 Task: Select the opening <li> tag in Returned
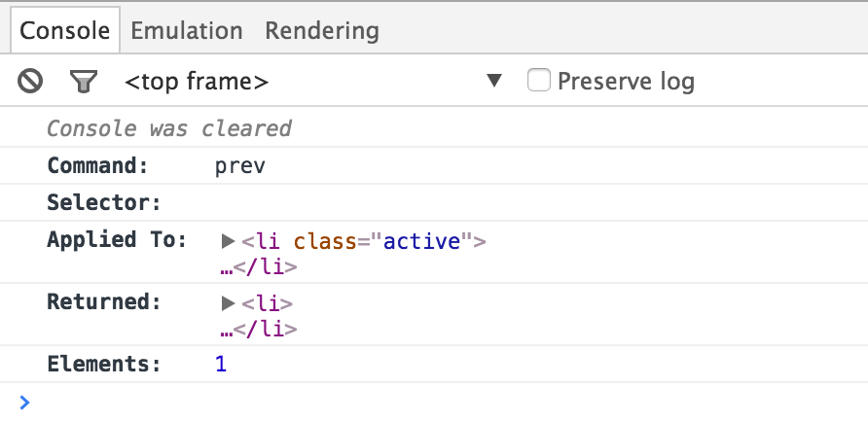tap(268, 302)
